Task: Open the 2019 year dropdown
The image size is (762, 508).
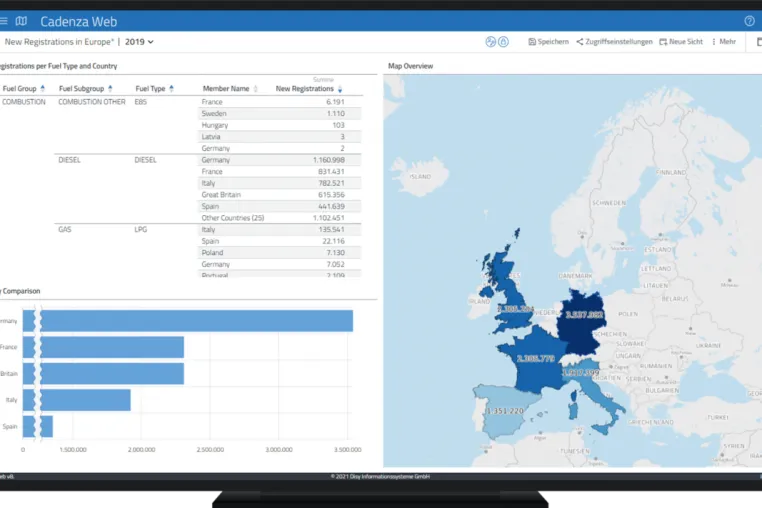Action: [x=139, y=42]
